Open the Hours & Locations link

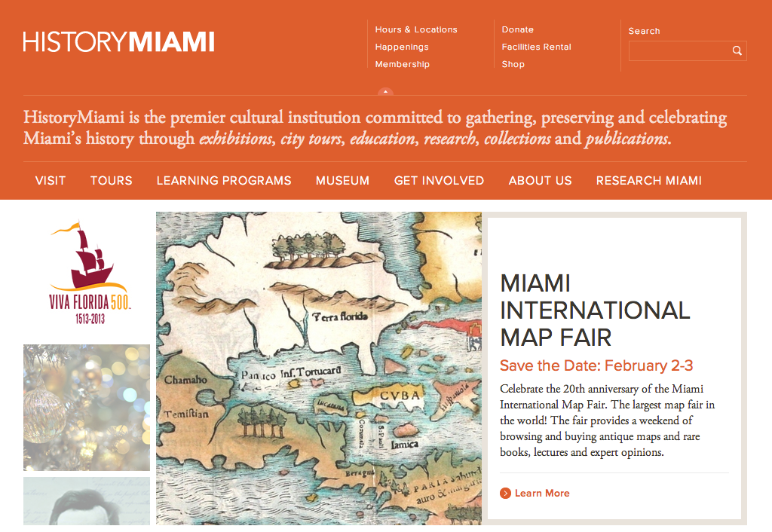[x=416, y=29]
